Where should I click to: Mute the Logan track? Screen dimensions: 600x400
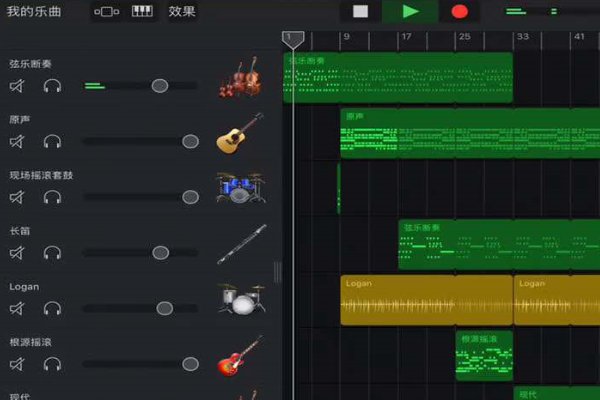[x=17, y=308]
